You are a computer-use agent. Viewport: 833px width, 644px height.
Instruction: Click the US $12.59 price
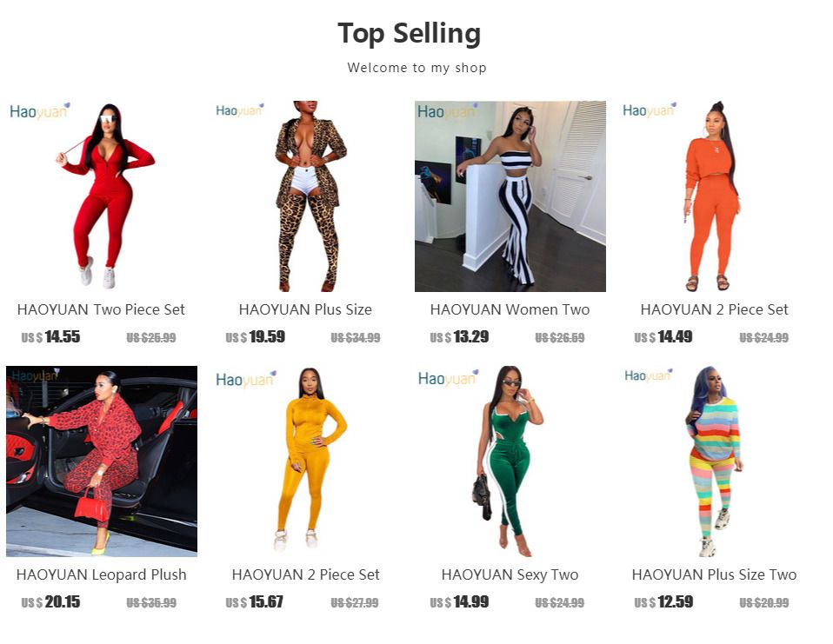pyautogui.click(x=663, y=601)
